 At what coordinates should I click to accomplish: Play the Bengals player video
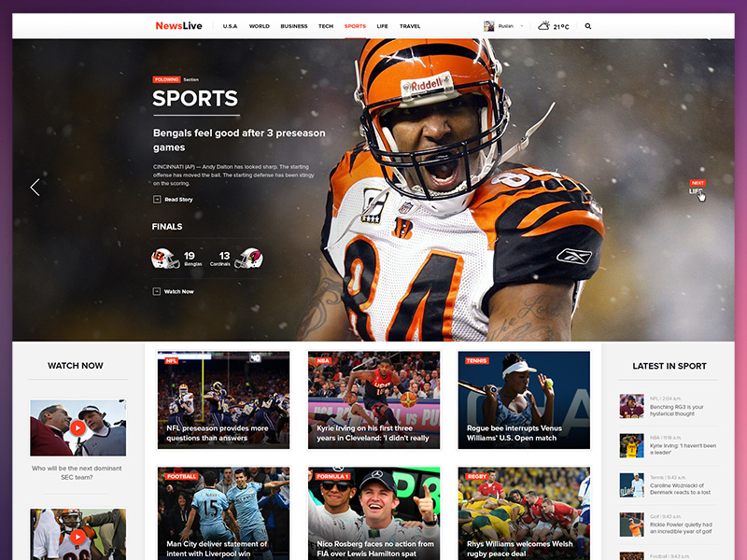pos(78,537)
